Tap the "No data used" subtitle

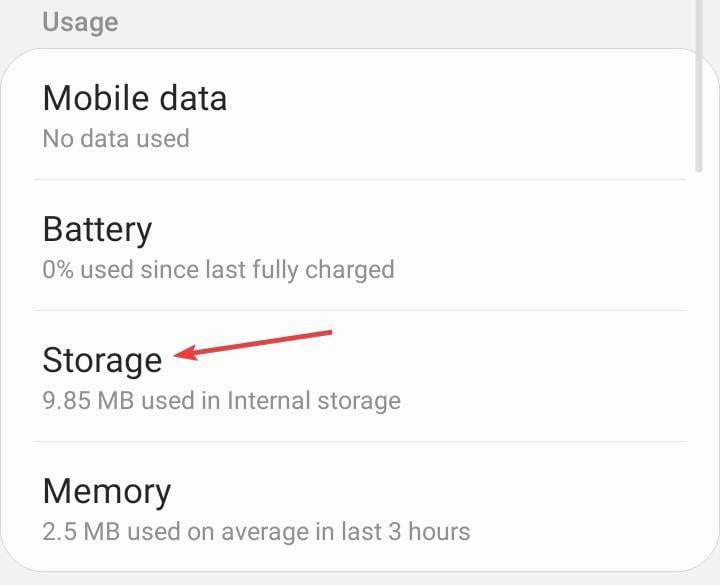pos(116,138)
